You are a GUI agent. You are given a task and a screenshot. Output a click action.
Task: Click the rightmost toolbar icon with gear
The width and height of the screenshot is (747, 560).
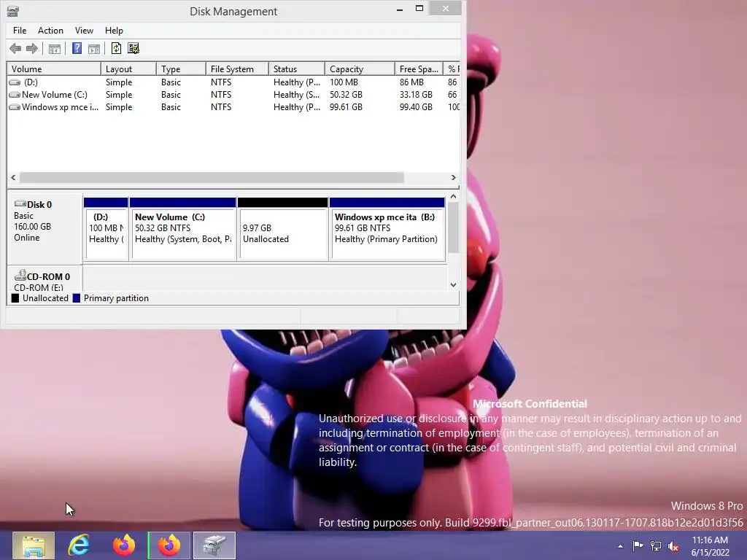pos(133,48)
